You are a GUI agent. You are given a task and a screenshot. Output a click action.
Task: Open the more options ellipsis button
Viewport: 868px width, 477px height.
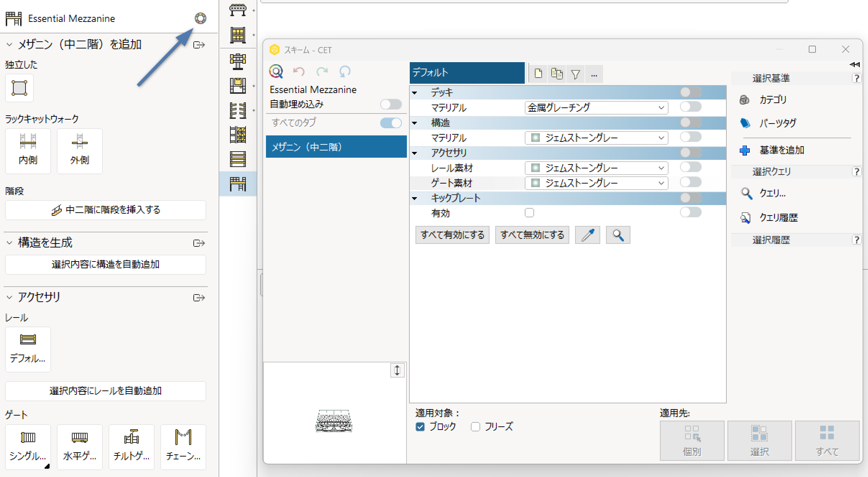pyautogui.click(x=594, y=74)
